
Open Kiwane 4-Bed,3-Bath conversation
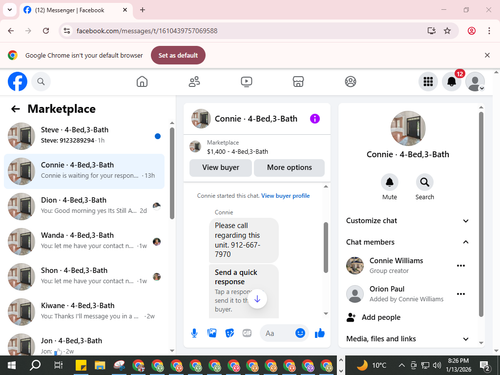pyautogui.click(x=84, y=312)
